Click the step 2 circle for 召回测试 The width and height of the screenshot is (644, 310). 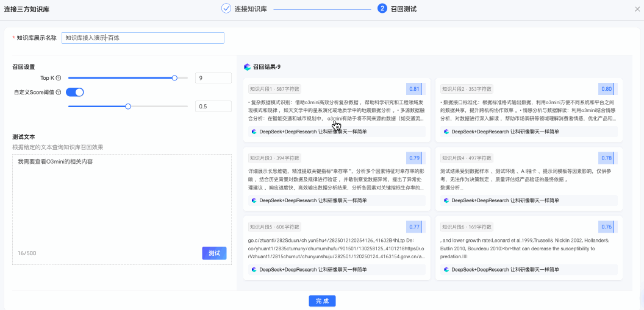pos(382,8)
